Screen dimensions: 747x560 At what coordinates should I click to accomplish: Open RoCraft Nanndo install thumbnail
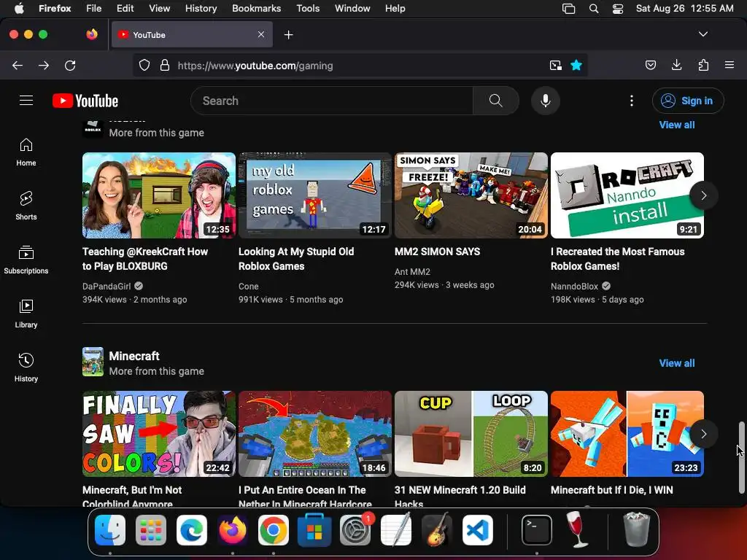(627, 195)
